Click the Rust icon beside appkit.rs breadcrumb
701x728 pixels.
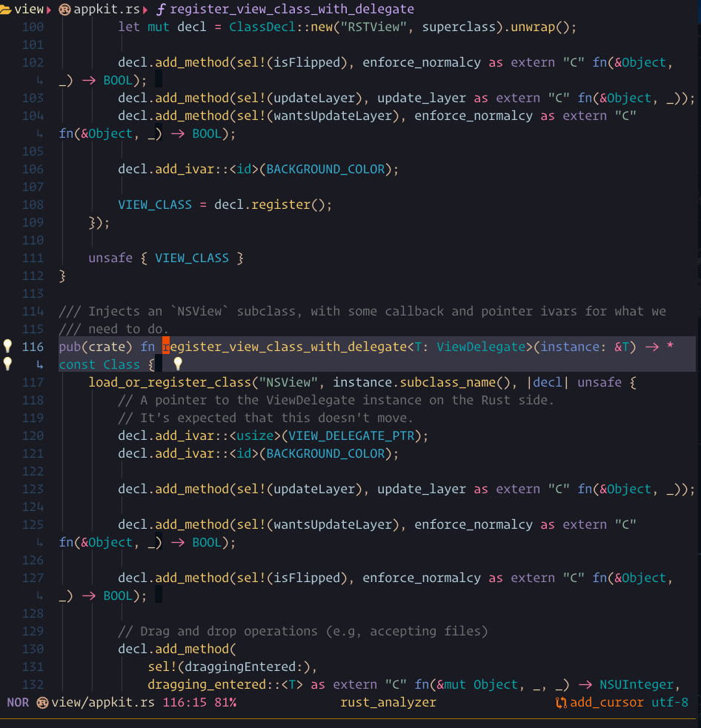tap(65, 10)
